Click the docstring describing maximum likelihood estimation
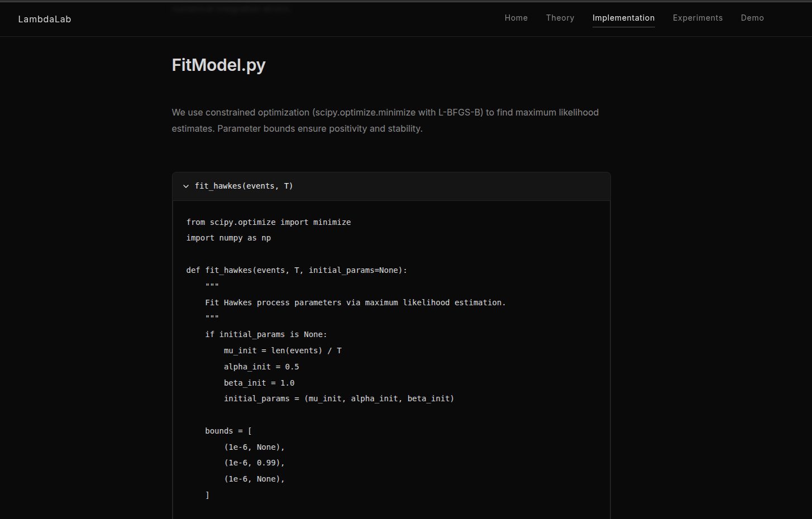This screenshot has width=812, height=519. [355, 302]
